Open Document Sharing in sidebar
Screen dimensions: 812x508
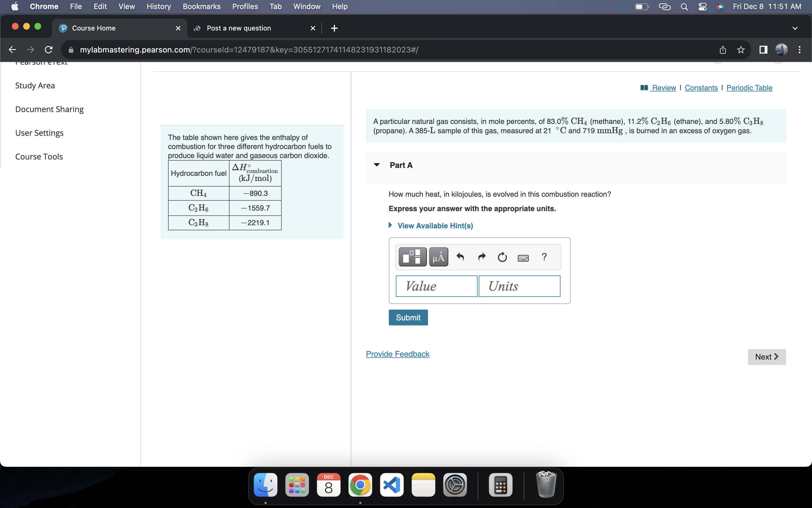49,109
